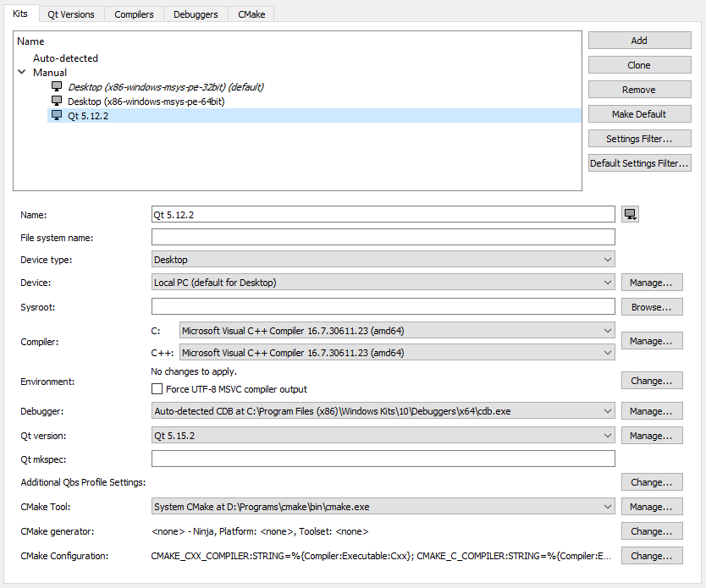706x588 pixels.
Task: Enable Force UTF-8 MSVC compiler output
Action: (157, 388)
